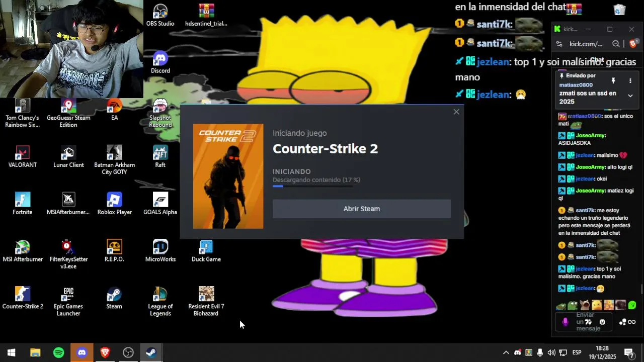Close the Steam launch dialog
The height and width of the screenshot is (362, 644).
[456, 112]
